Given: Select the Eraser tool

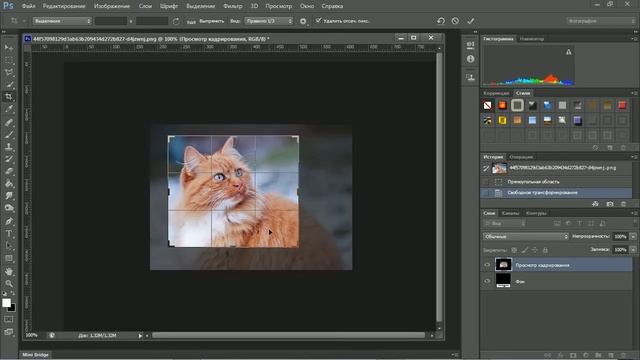Looking at the screenshot, I should tap(9, 171).
